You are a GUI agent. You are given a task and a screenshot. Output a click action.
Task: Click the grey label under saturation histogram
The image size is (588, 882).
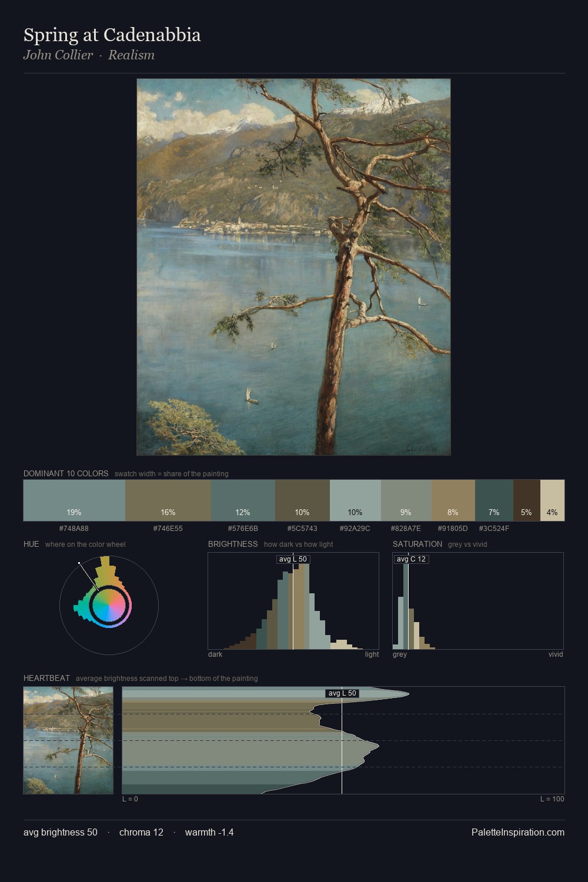[x=400, y=654]
